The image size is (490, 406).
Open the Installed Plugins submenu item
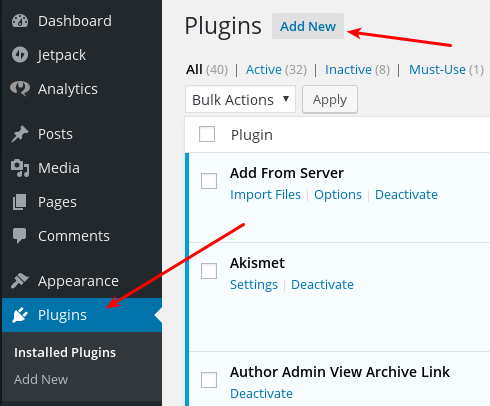click(x=65, y=352)
